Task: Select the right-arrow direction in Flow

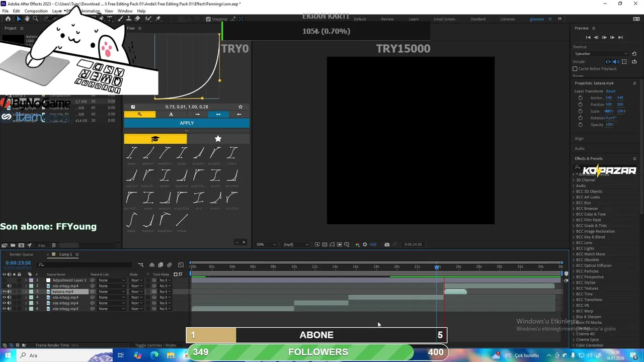Action: pos(197,114)
